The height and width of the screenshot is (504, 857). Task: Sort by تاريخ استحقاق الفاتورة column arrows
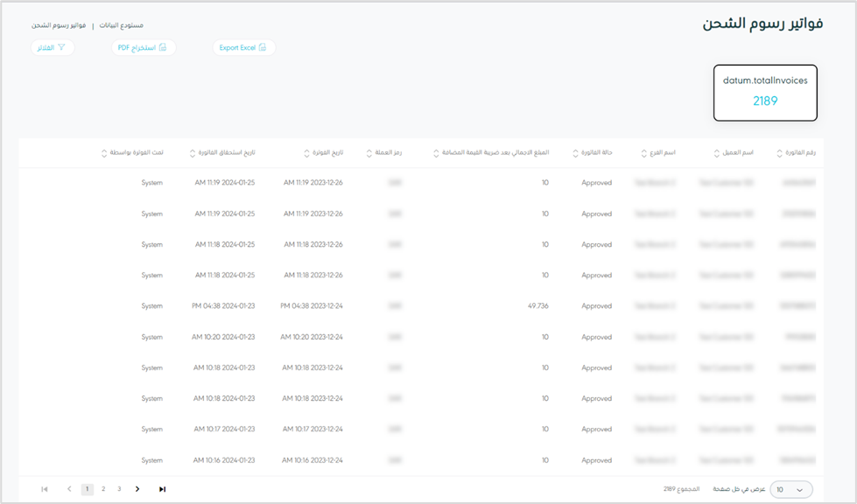click(193, 153)
